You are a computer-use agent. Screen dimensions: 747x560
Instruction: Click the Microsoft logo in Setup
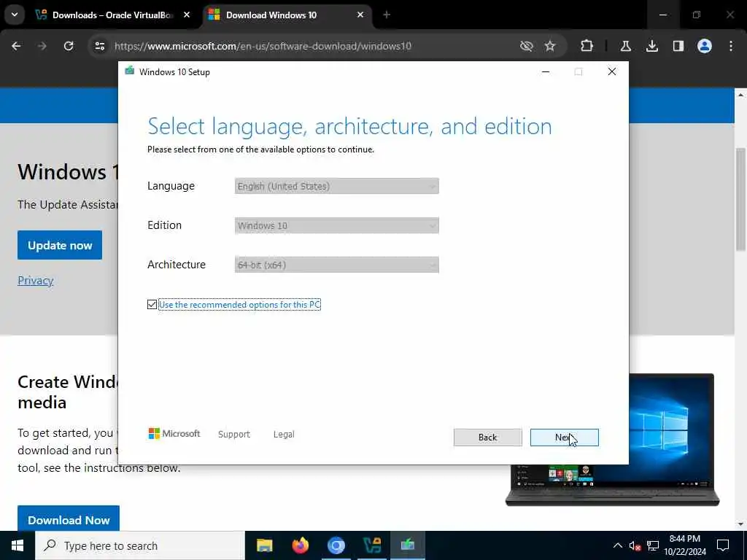point(174,434)
